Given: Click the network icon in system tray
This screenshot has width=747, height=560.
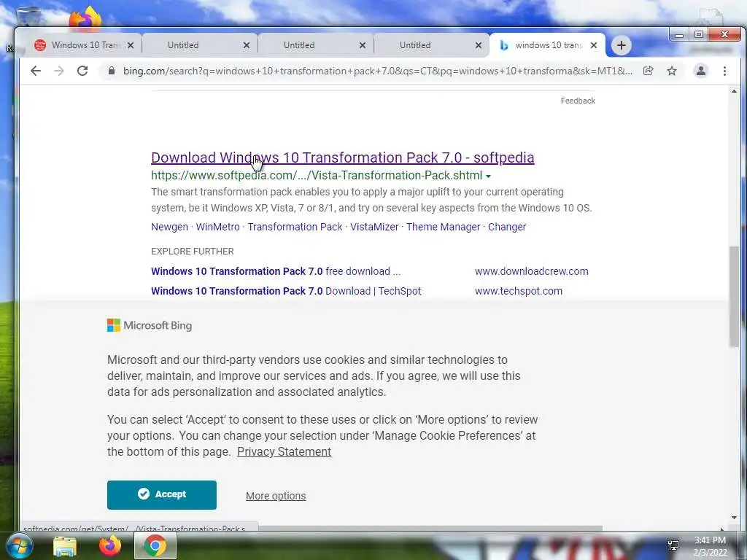Looking at the screenshot, I should (x=673, y=545).
